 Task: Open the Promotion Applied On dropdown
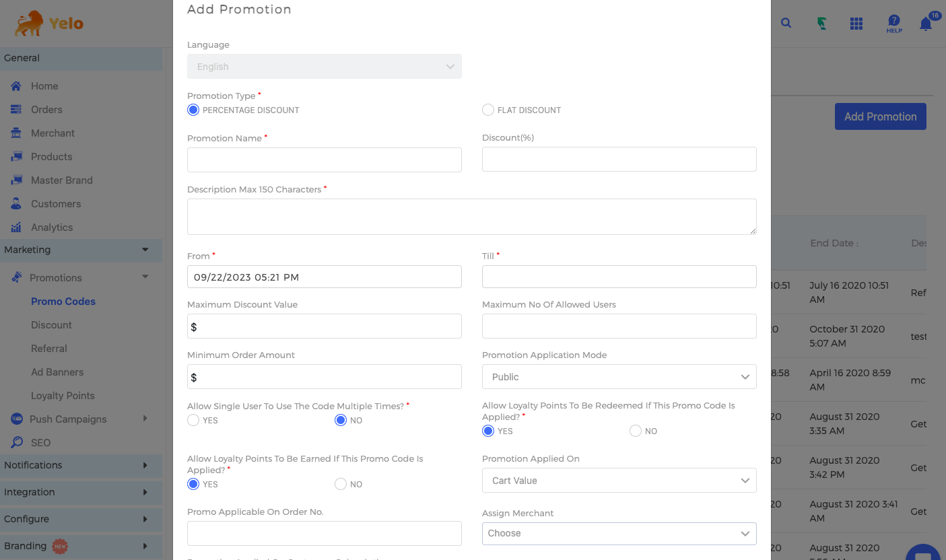619,481
